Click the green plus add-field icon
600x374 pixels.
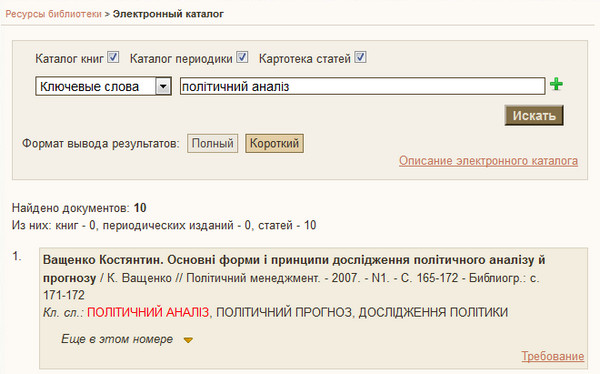coord(556,84)
